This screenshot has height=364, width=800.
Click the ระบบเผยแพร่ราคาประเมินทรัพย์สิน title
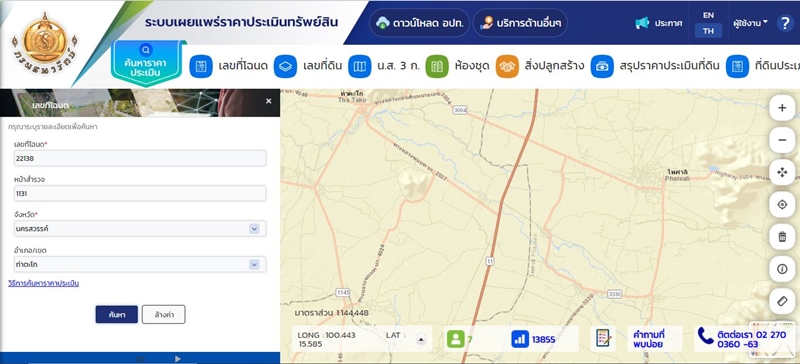pyautogui.click(x=241, y=23)
